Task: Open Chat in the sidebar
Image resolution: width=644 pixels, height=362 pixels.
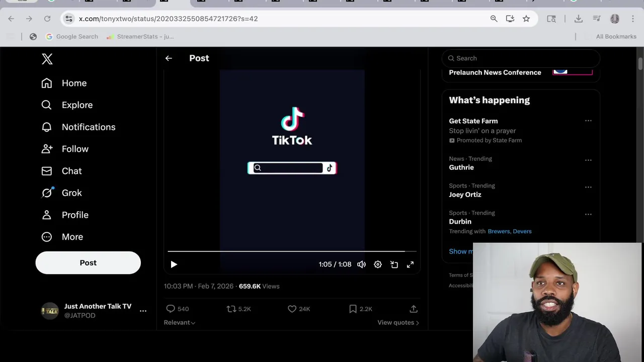Action: [x=61, y=171]
